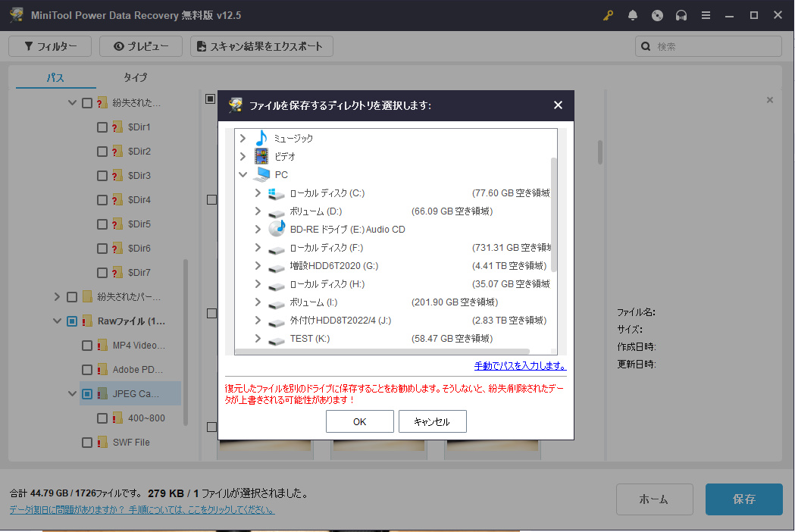This screenshot has height=532, width=795.
Task: Close the preview details panel
Action: [770, 100]
